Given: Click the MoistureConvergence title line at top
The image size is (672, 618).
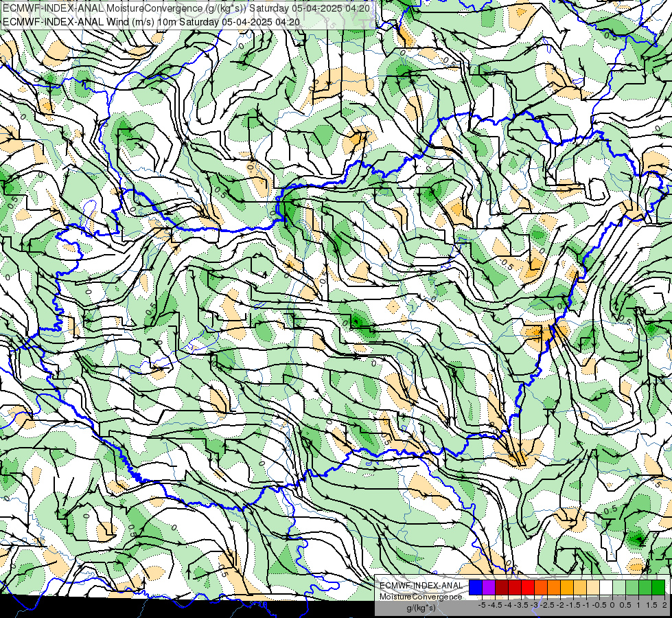Looking at the screenshot, I should click(187, 8).
